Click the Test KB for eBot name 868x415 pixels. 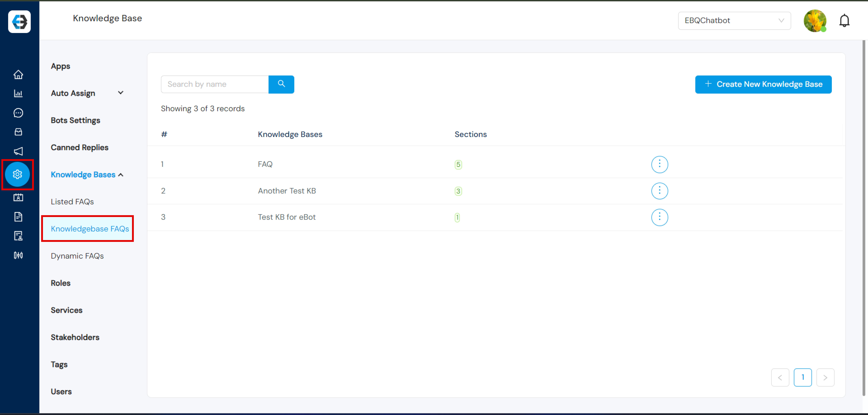[287, 217]
